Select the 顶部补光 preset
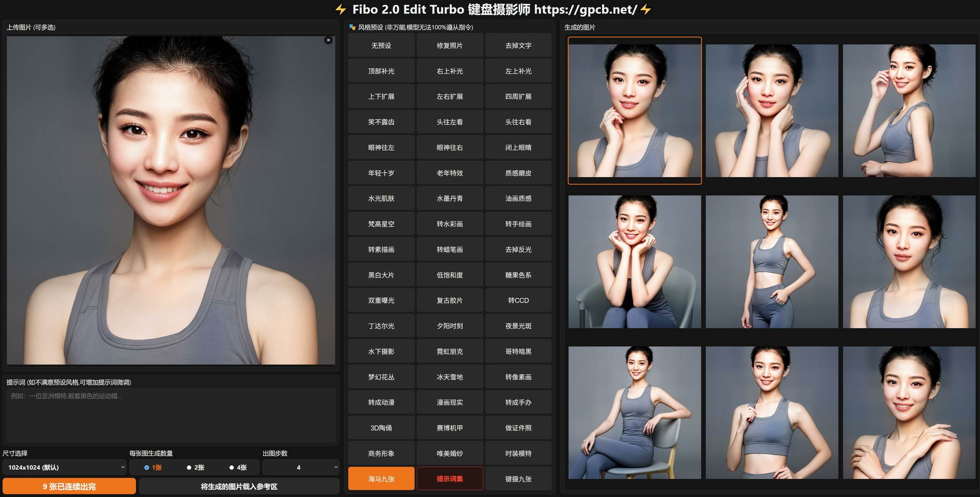Viewport: 980px width, 497px height. click(381, 71)
